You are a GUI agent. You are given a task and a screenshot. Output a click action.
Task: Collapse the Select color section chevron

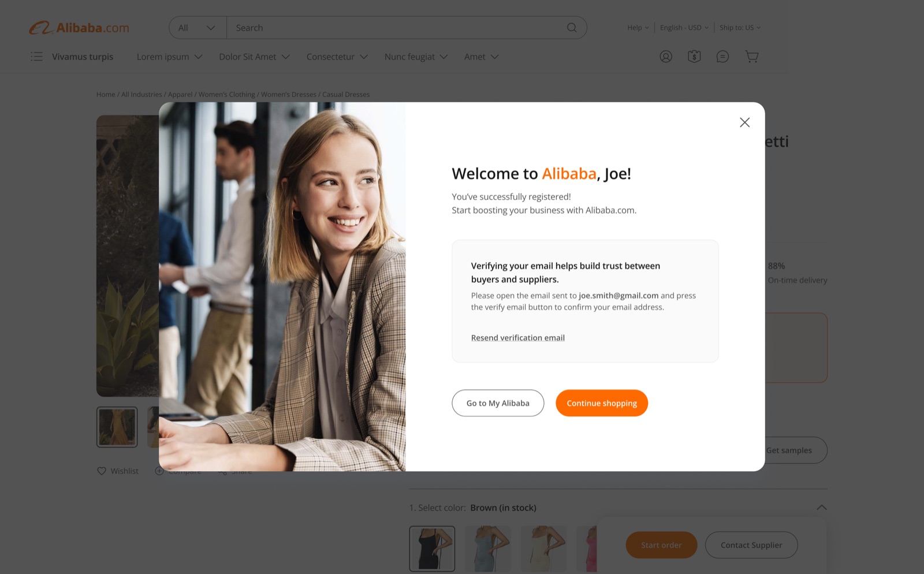pyautogui.click(x=821, y=508)
